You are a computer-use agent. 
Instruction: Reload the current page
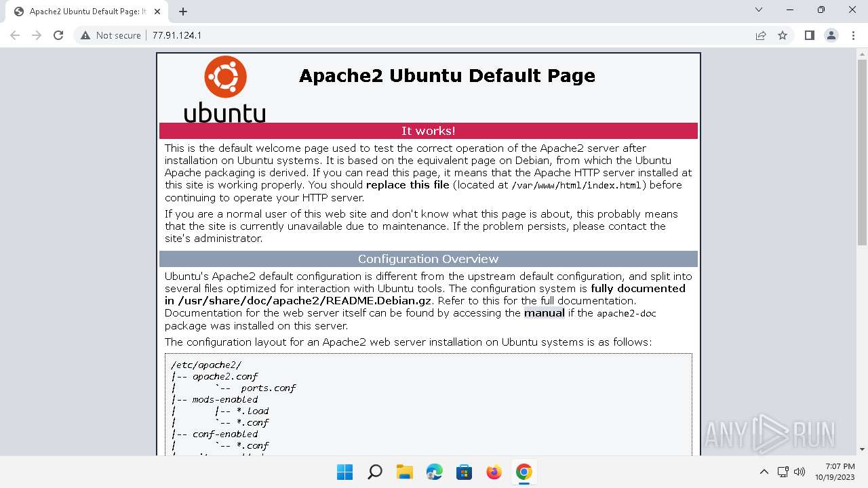click(x=58, y=35)
